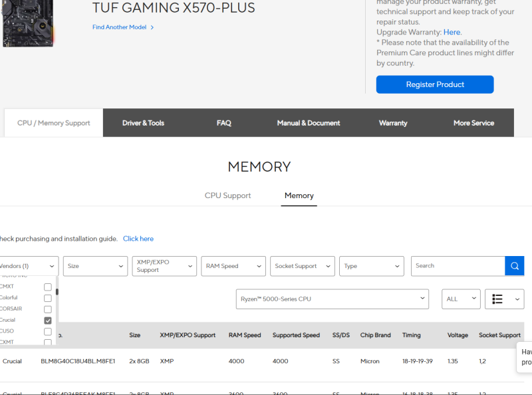Click the blue search magnifier icon

514,266
